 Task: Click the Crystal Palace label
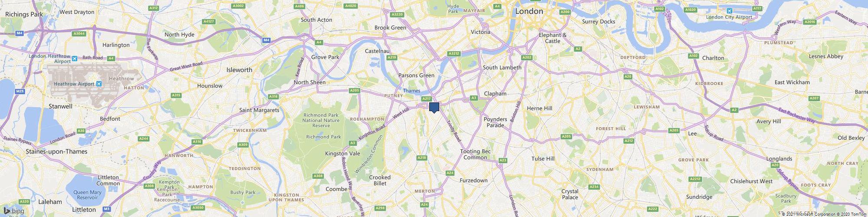[x=570, y=194]
